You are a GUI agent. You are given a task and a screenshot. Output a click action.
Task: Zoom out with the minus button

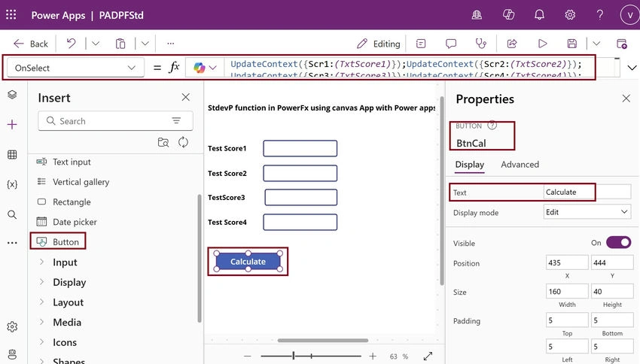point(248,356)
